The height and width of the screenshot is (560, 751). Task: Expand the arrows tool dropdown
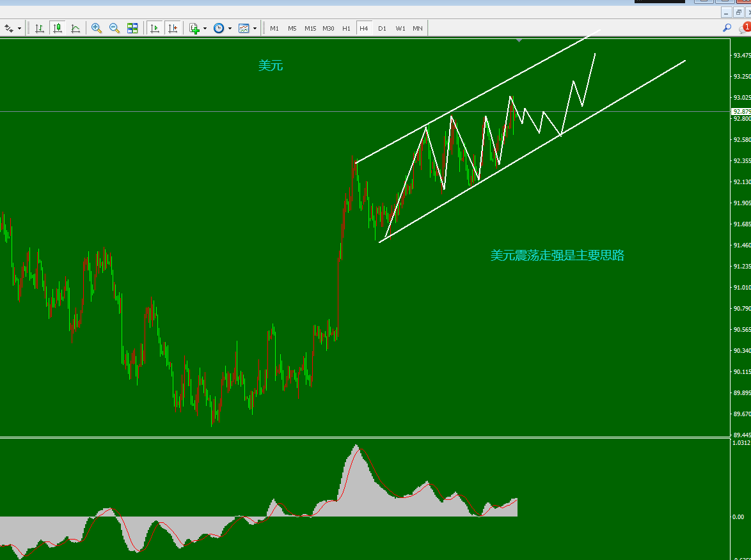pos(19,28)
